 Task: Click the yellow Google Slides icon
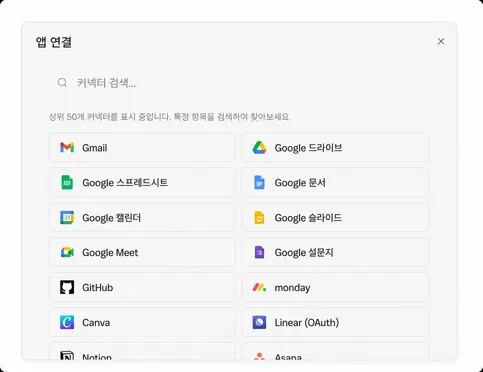[x=259, y=217]
